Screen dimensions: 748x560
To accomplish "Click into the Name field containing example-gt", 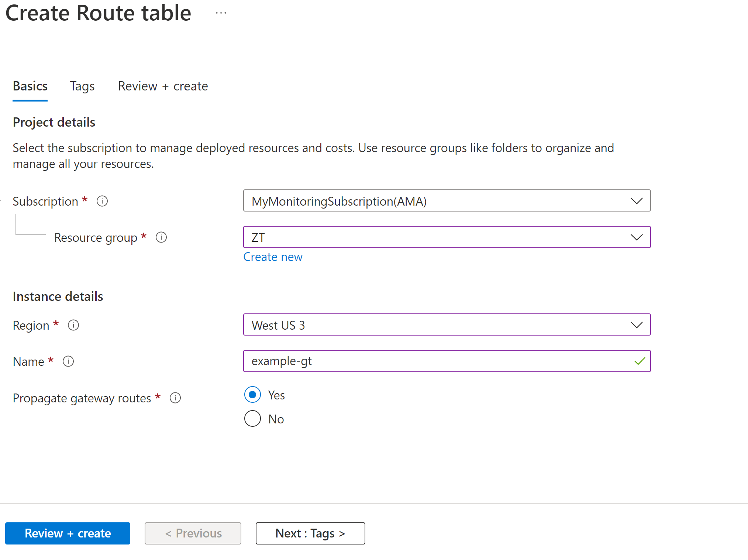I will 447,361.
